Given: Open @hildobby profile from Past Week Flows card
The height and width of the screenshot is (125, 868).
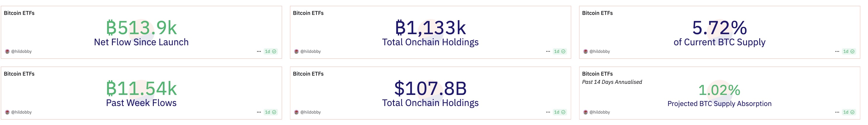Looking at the screenshot, I should click(x=21, y=112).
